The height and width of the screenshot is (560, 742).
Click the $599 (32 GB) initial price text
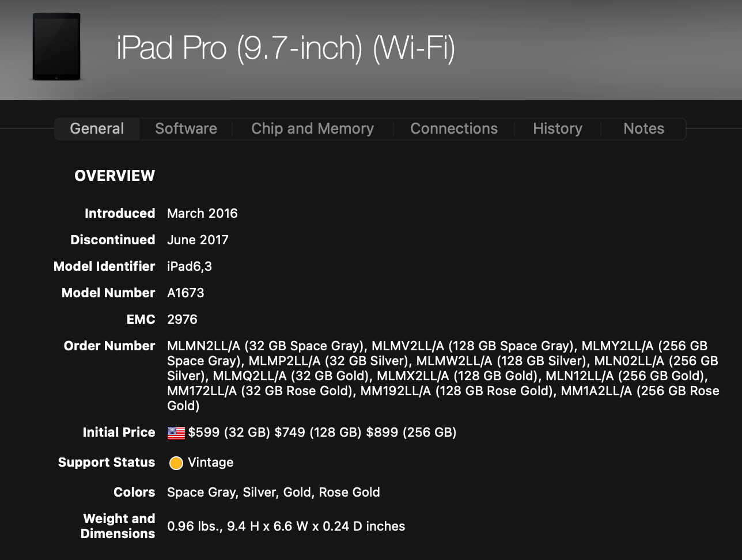tap(229, 432)
